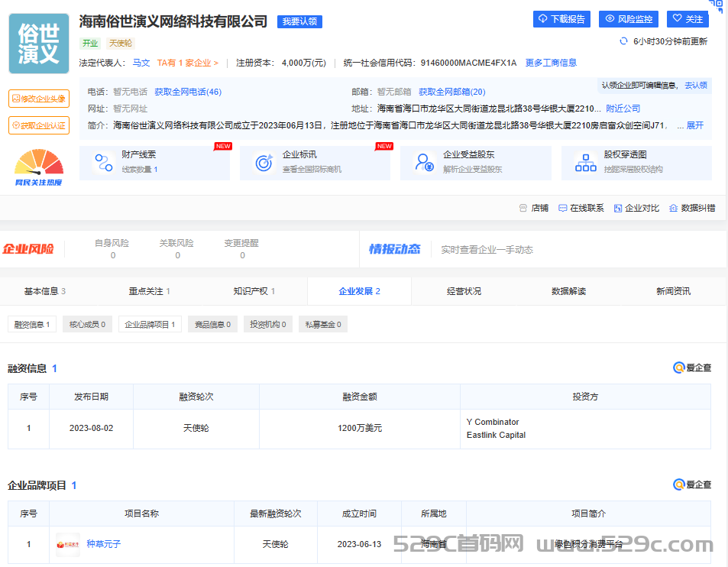The image size is (728, 567).
Task: Click the 下载报告 button
Action: click(561, 19)
